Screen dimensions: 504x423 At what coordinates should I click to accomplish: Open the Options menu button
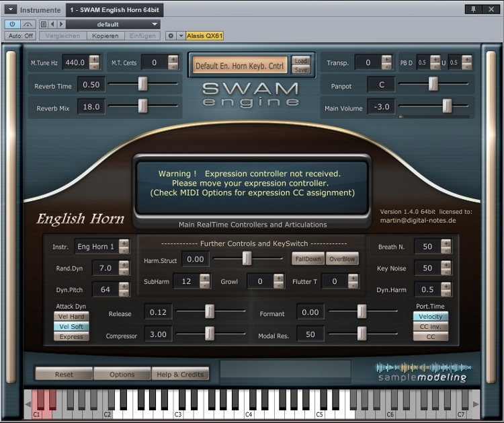pyautogui.click(x=122, y=374)
